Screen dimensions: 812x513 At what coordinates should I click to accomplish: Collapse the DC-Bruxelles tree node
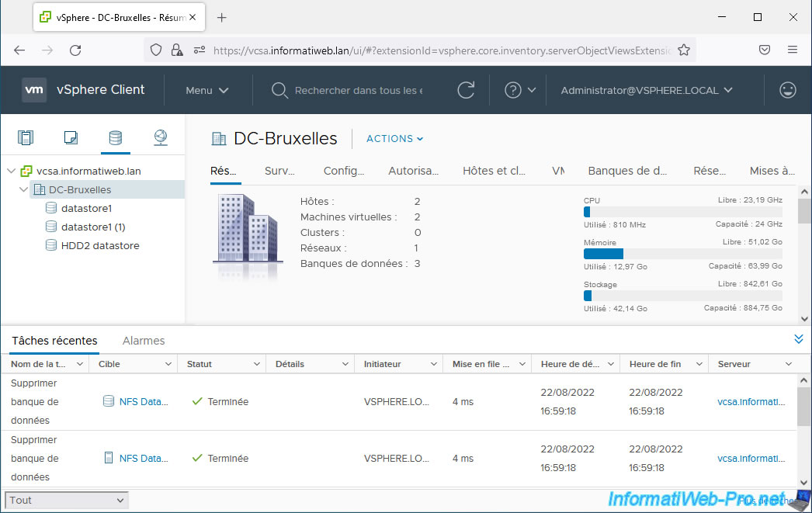24,190
